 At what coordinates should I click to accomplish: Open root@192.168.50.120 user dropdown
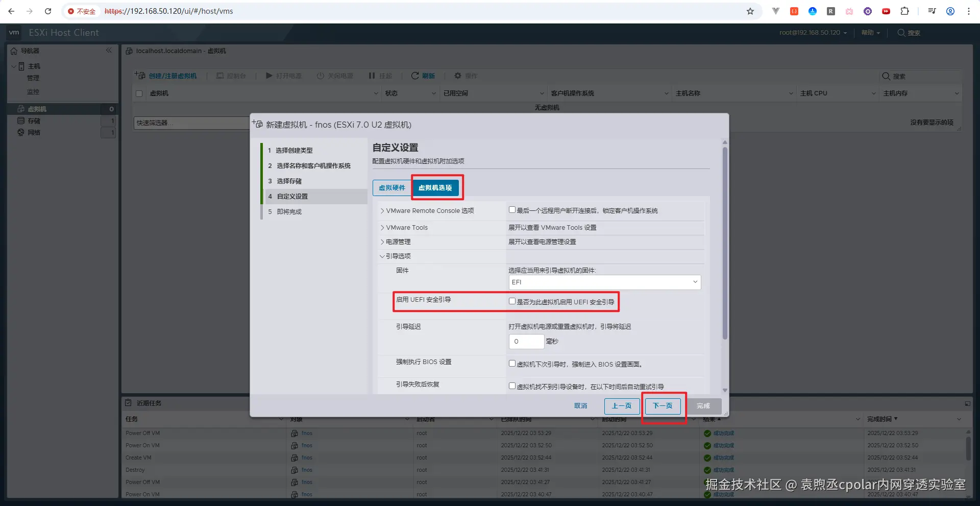click(x=813, y=33)
